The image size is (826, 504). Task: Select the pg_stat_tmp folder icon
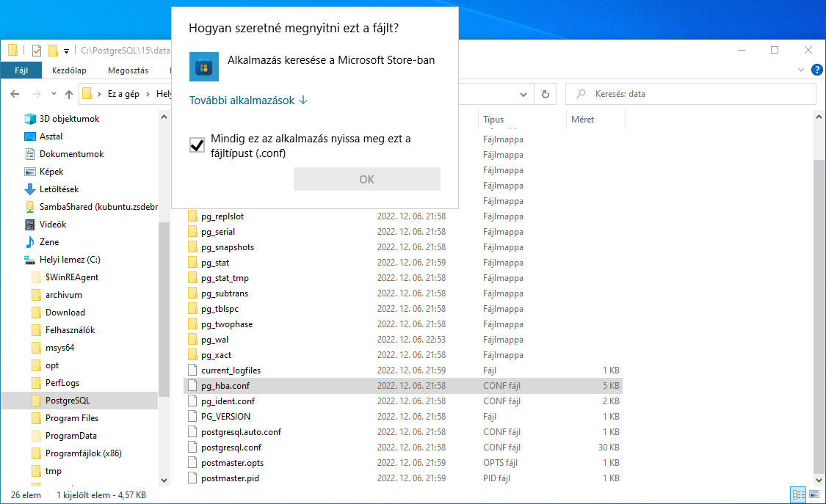point(193,278)
